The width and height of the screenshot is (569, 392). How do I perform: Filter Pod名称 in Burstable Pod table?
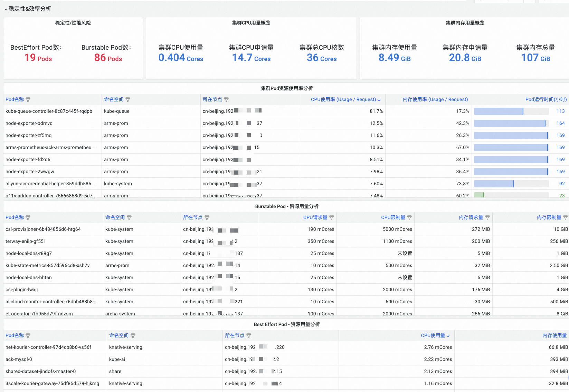tap(28, 217)
